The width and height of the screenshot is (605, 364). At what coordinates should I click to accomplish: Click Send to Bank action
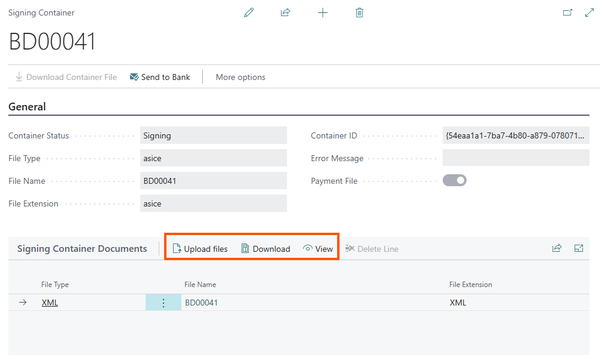click(160, 77)
